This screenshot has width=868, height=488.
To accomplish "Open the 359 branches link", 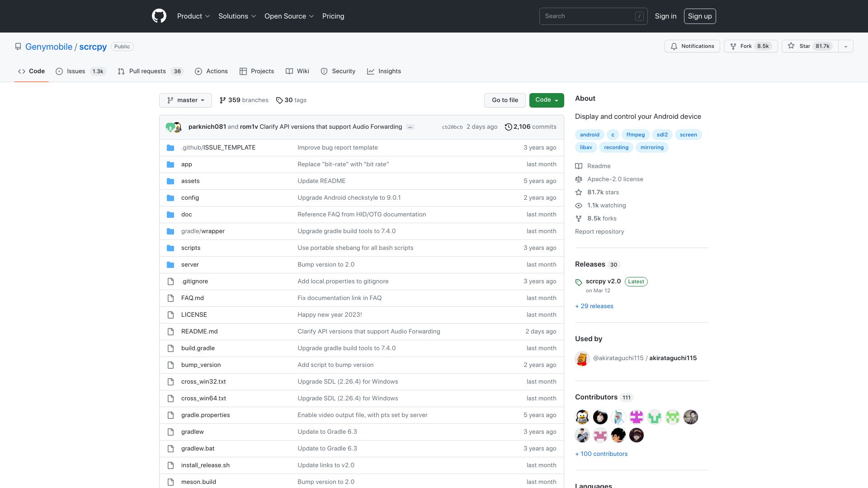I will (x=244, y=100).
